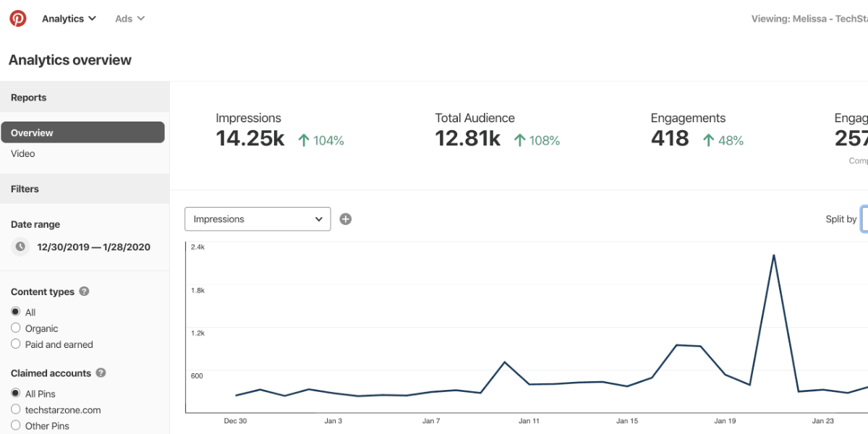Click the Impressions green up arrow
This screenshot has width=868, height=434.
pos(305,140)
